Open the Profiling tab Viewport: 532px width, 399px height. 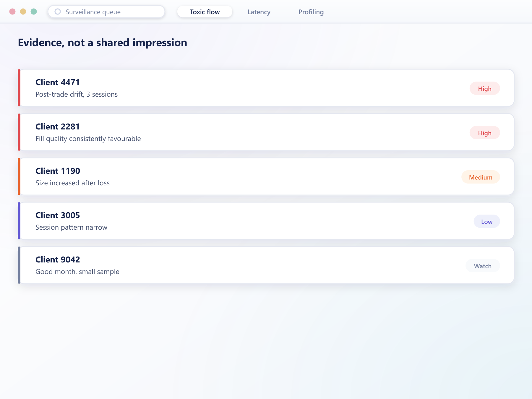tap(311, 12)
